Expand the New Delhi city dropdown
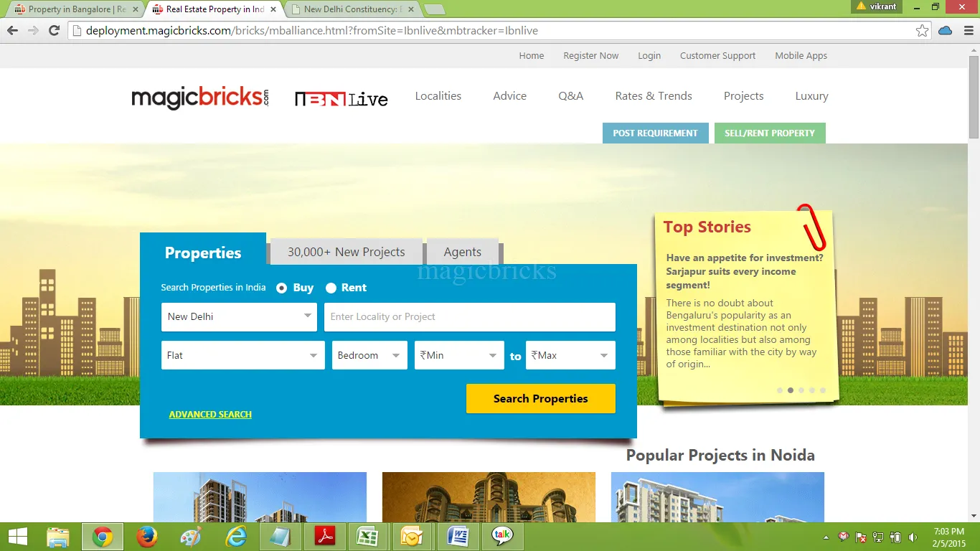 [x=239, y=316]
